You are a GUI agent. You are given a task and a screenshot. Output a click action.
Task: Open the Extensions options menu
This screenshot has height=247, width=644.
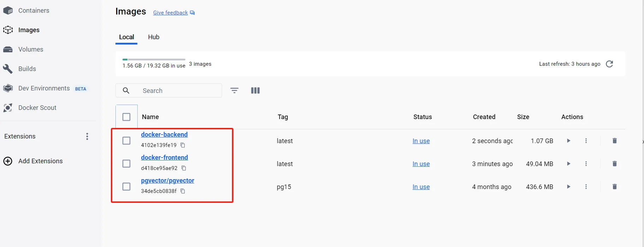point(87,136)
